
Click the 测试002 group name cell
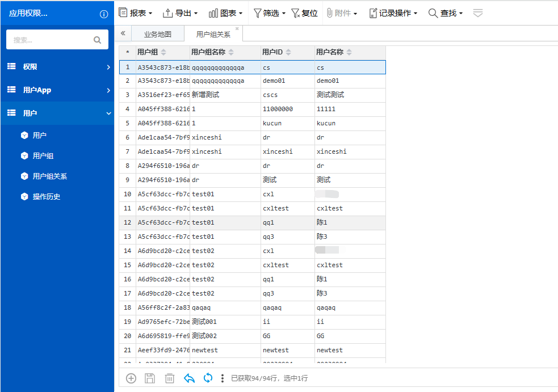(225, 336)
